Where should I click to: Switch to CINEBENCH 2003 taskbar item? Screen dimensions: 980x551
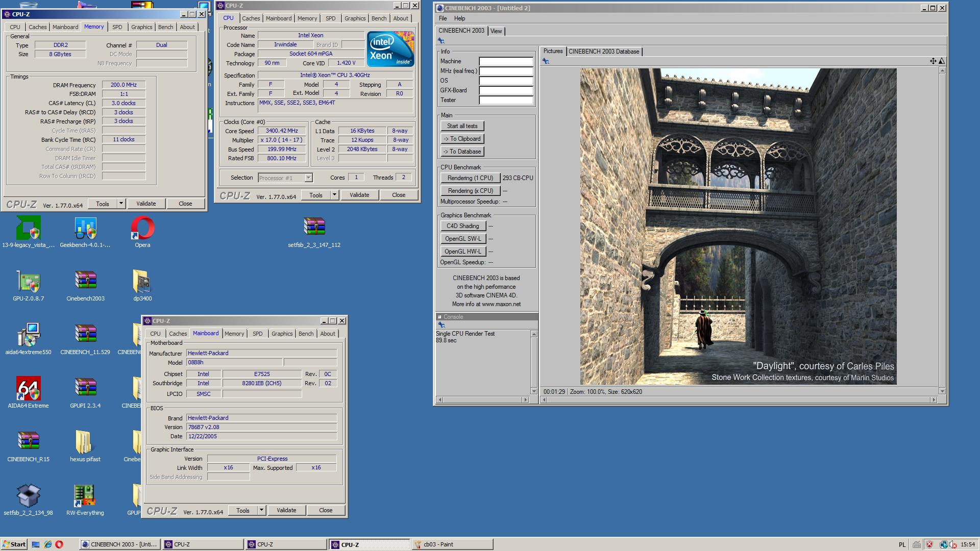[x=120, y=544]
